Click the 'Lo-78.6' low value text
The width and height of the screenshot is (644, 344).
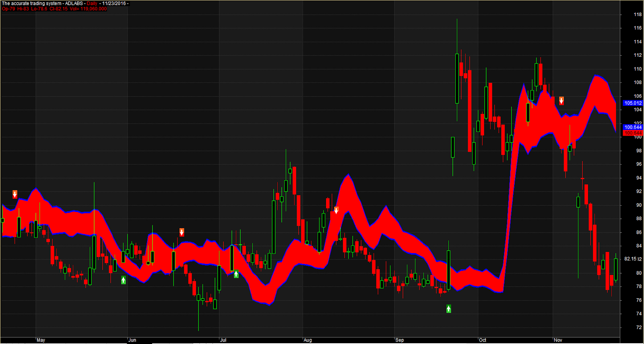click(x=39, y=9)
